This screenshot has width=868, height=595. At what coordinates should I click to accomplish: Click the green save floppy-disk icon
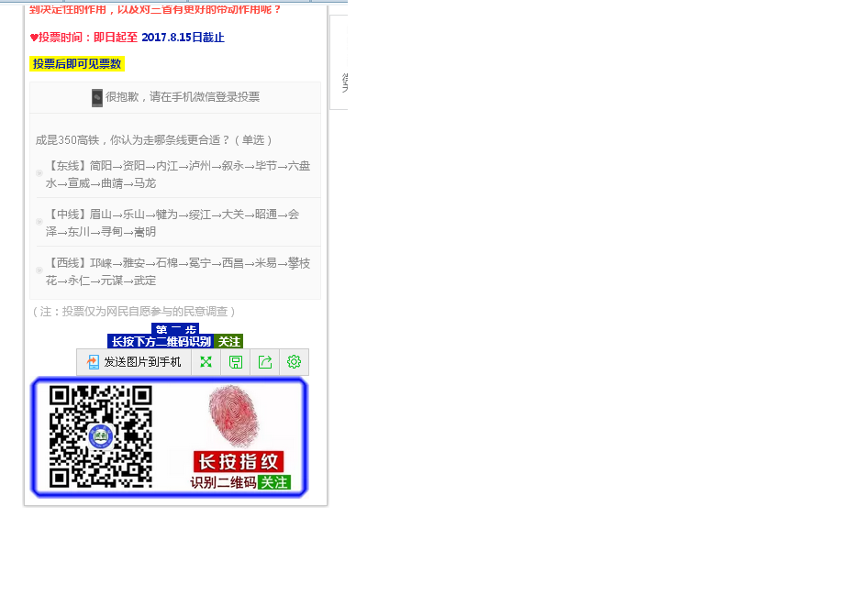pos(236,362)
